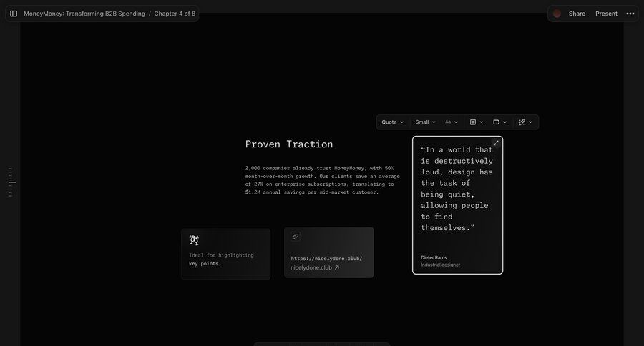Open the Aa font dropdown
Viewport: 644px width, 346px height.
452,122
